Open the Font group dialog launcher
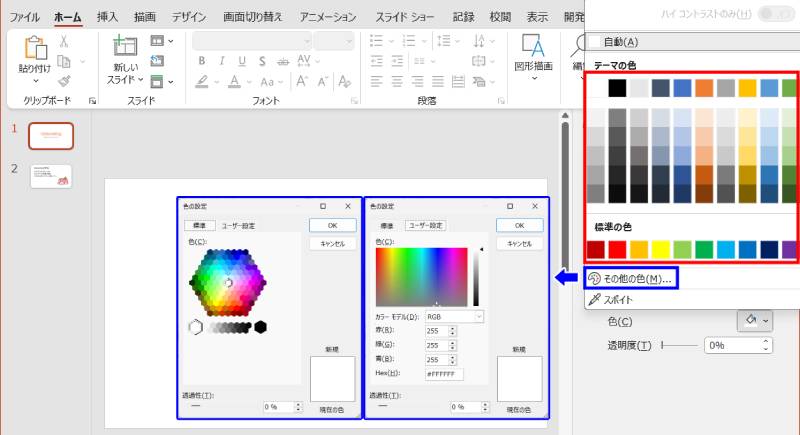Image resolution: width=800 pixels, height=435 pixels. click(x=354, y=101)
